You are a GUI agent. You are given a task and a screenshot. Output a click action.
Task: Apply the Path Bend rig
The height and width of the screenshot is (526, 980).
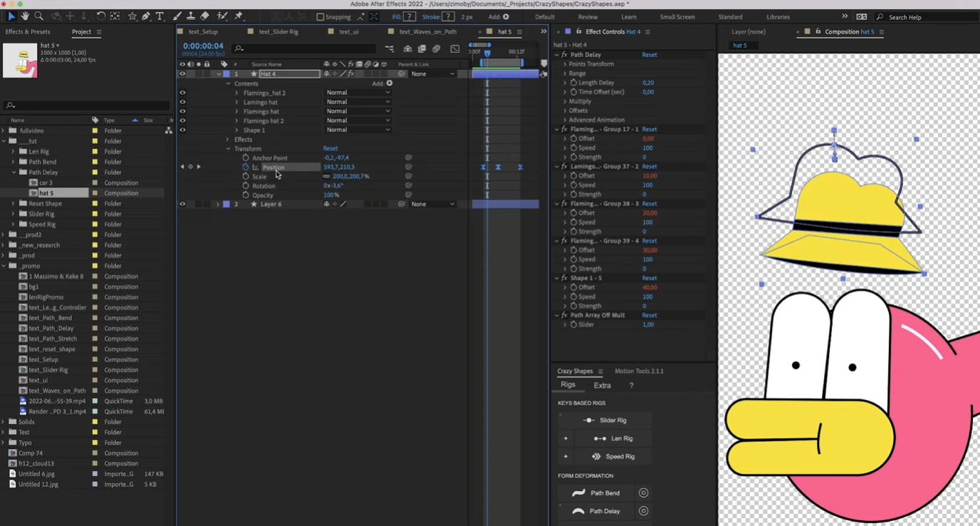pos(600,493)
